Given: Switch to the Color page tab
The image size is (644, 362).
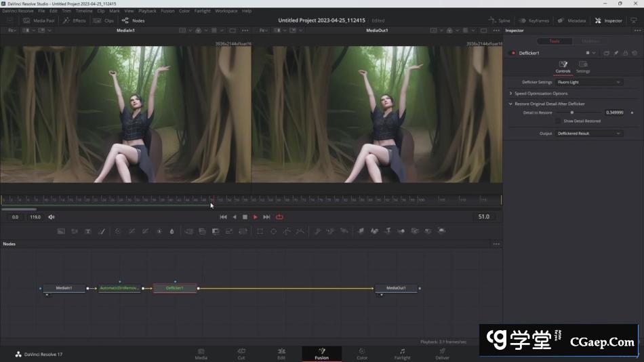Looking at the screenshot, I should (x=362, y=354).
